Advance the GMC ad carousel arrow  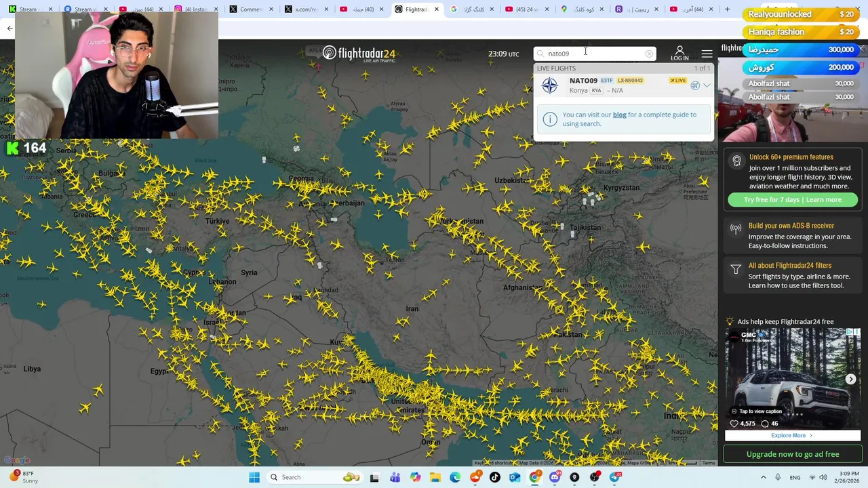851,379
